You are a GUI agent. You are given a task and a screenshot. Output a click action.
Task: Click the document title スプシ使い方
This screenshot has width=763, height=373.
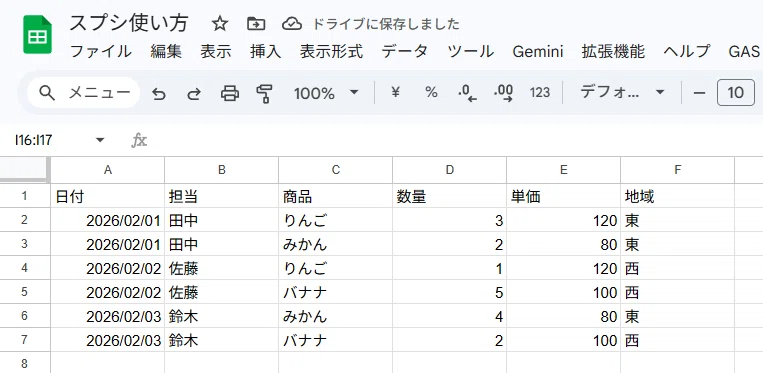[x=129, y=23]
